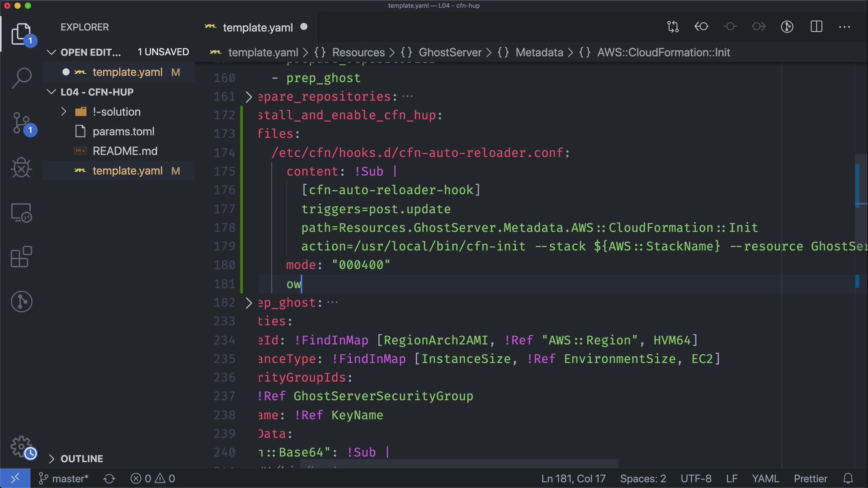The width and height of the screenshot is (868, 488).
Task: Open README.md from the explorer
Action: [125, 151]
